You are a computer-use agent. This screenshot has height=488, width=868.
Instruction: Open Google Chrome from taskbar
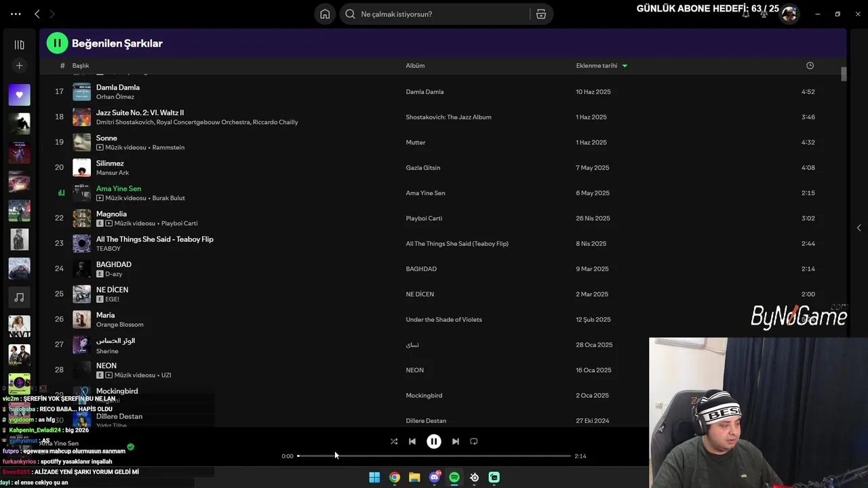(x=395, y=477)
